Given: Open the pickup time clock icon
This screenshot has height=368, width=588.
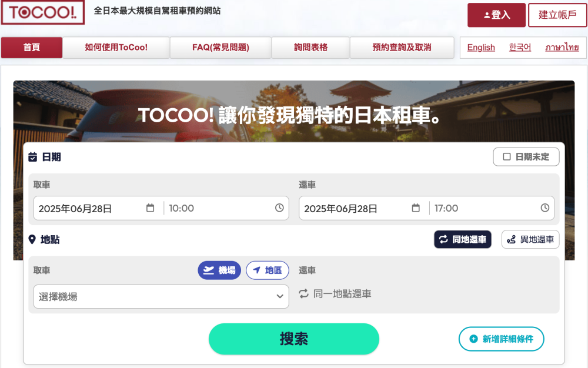Looking at the screenshot, I should coord(279,208).
